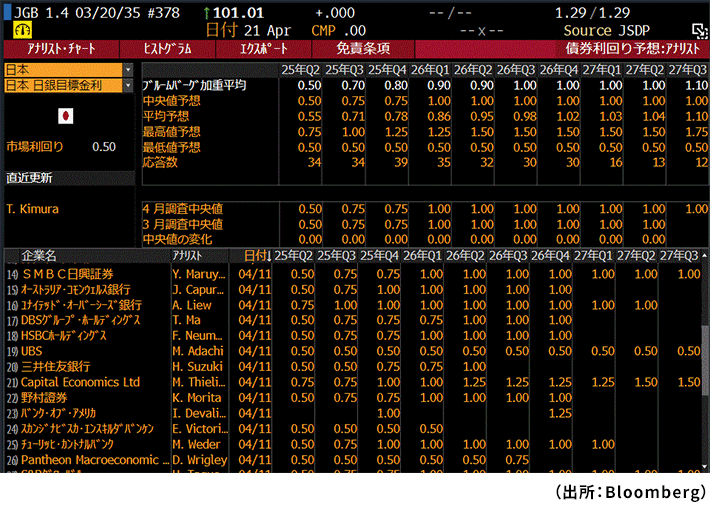The height and width of the screenshot is (514, 710).
Task: Select row 17 DBSグループ・ホールディングス
Action: (352, 320)
